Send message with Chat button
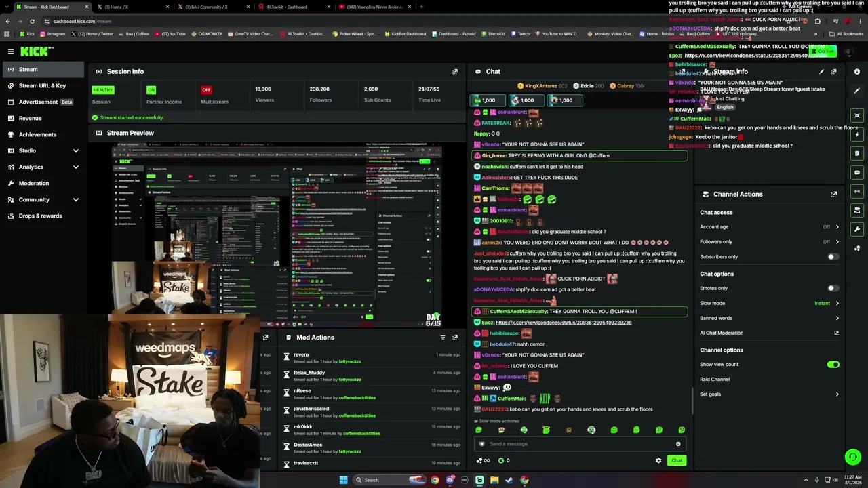Viewport: 868px width, 488px height. pos(677,460)
